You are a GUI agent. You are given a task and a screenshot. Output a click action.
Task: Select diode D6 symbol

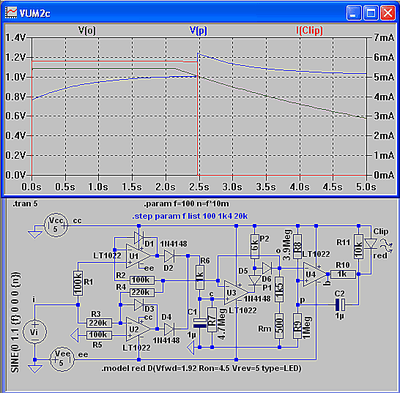tap(267, 268)
